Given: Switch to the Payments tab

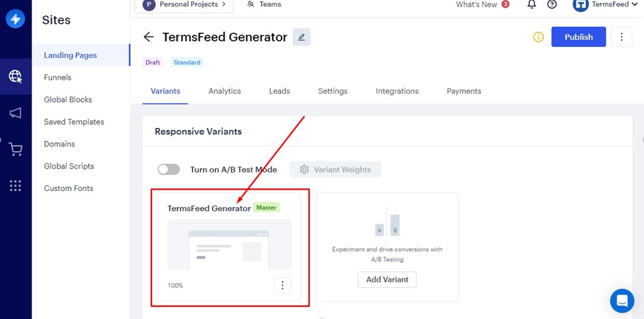Looking at the screenshot, I should 464,91.
